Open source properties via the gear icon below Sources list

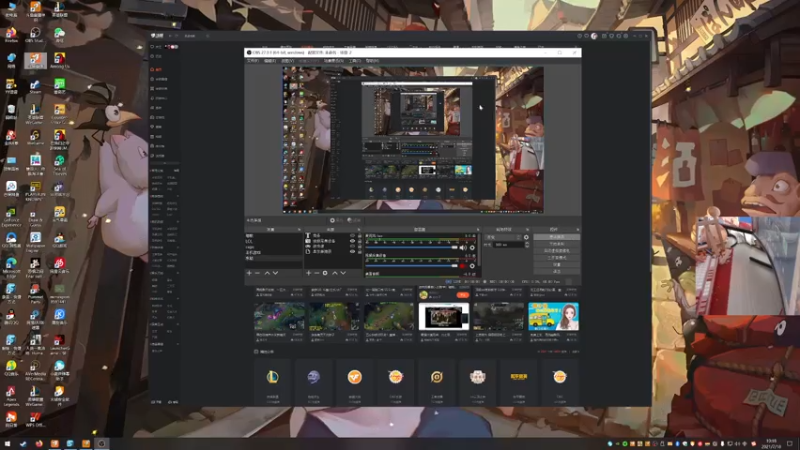click(325, 273)
